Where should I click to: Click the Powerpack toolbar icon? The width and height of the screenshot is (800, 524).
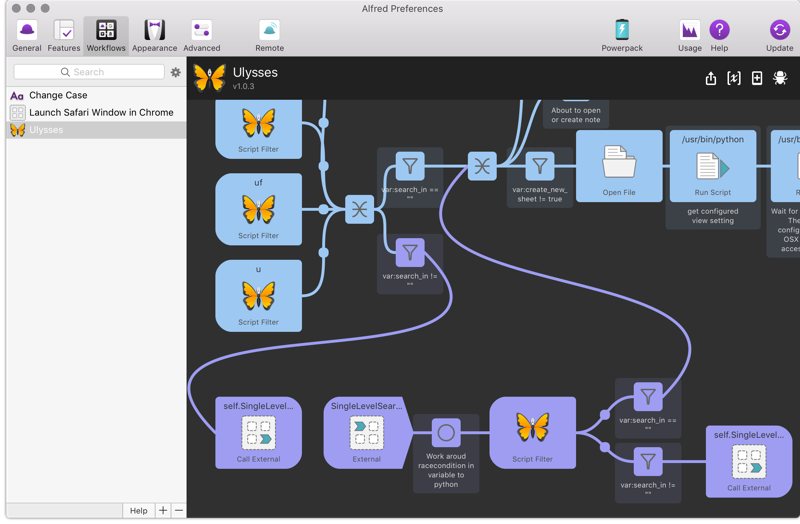pyautogui.click(x=621, y=36)
